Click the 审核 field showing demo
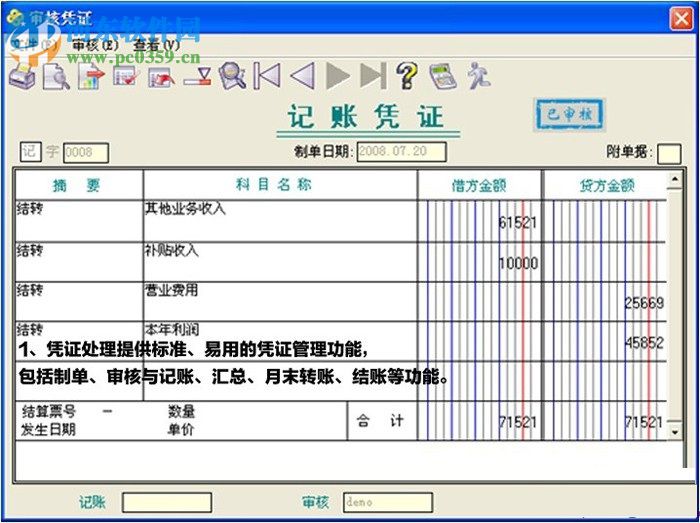 point(388,502)
